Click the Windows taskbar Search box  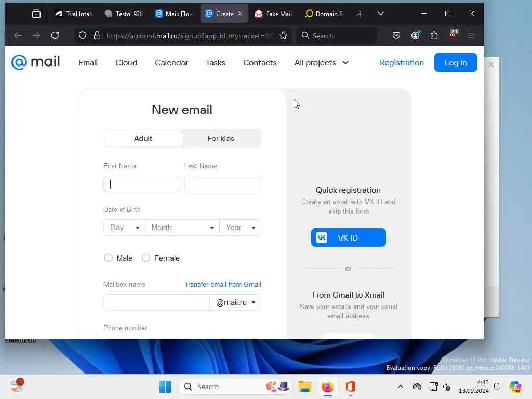[235, 387]
